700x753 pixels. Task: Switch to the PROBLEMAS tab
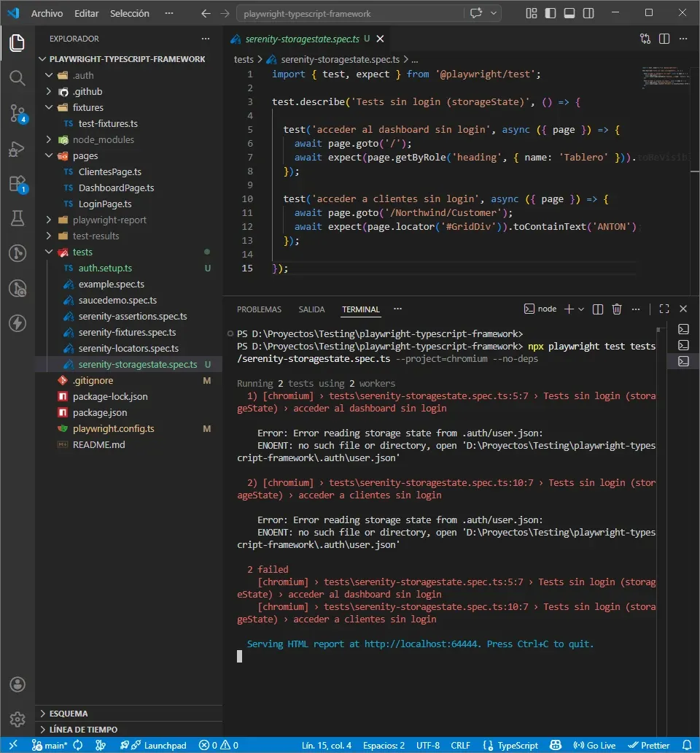(x=259, y=309)
